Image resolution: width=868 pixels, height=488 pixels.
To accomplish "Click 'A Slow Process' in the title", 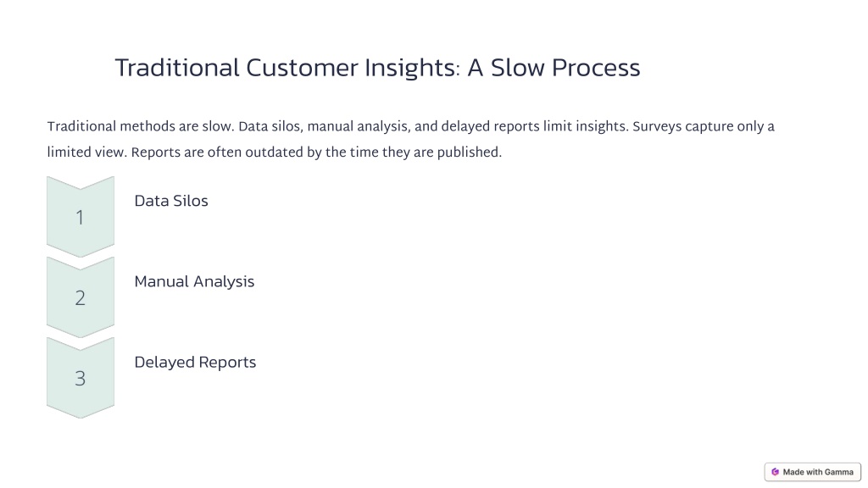I will tap(554, 68).
